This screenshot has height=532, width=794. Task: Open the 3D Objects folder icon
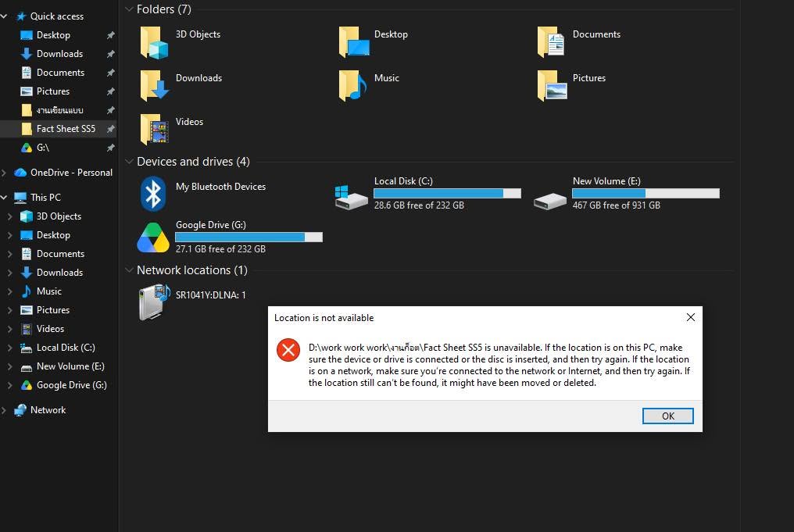[155, 42]
